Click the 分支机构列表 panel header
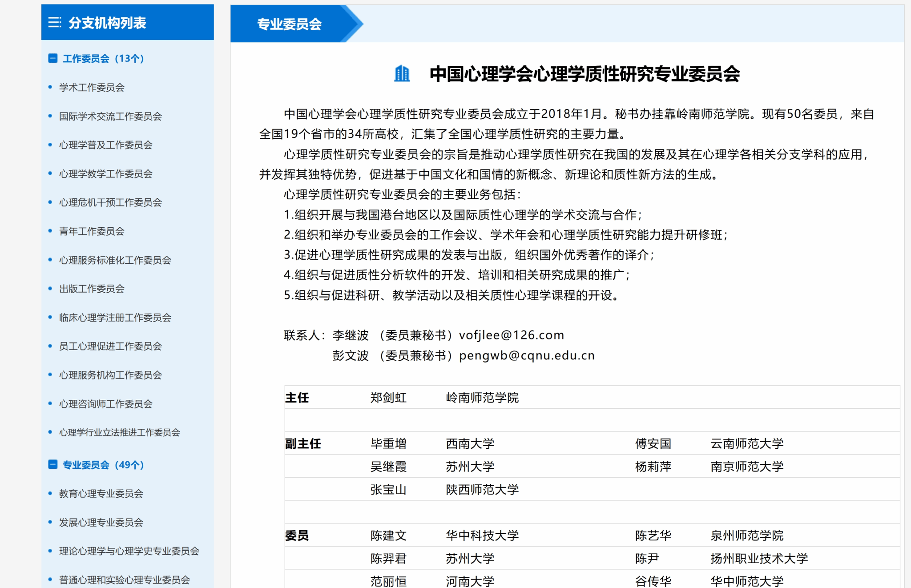The height and width of the screenshot is (588, 911). click(x=128, y=22)
